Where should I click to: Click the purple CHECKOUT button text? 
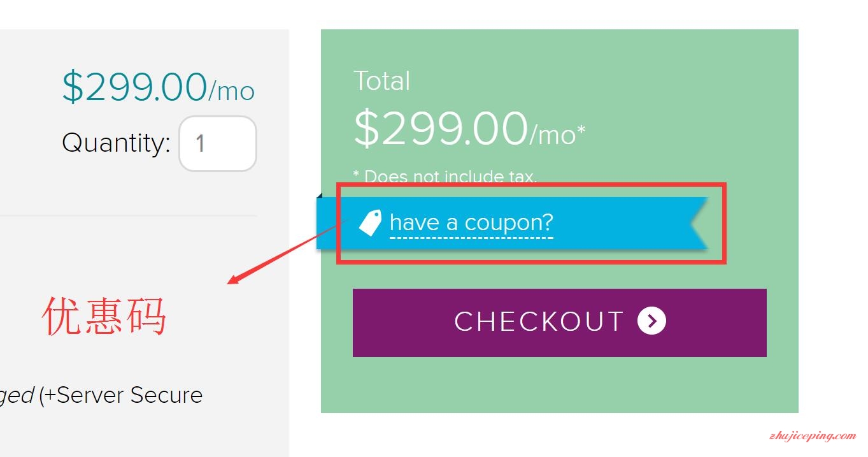pos(538,321)
